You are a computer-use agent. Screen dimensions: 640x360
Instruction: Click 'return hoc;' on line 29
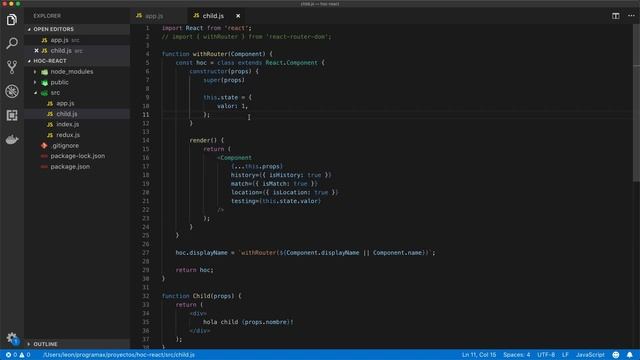195,270
